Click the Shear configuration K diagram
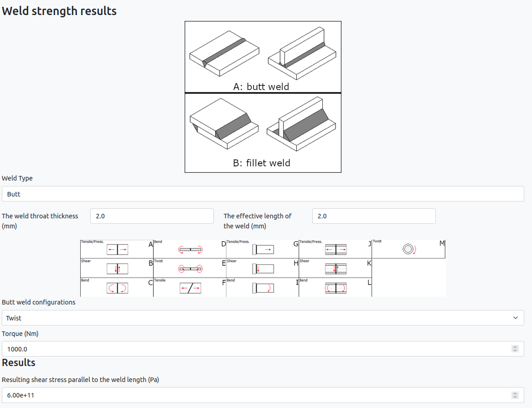532x408 pixels. pos(336,269)
